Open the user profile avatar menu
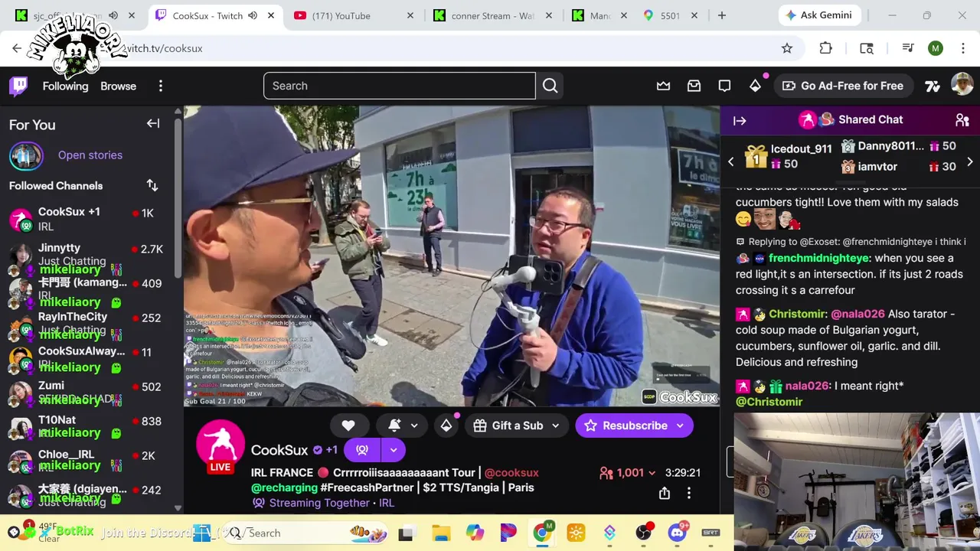 pos(962,85)
